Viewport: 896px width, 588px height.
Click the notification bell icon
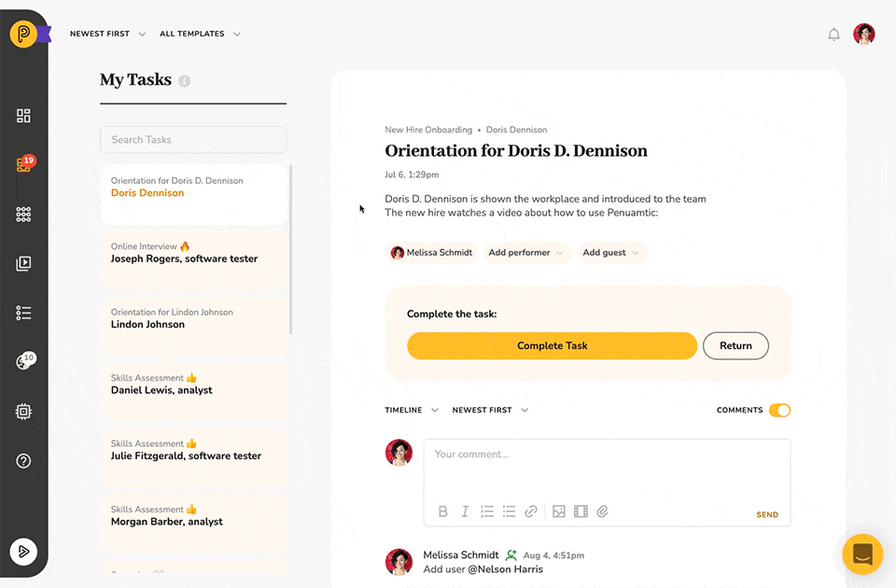(x=833, y=35)
